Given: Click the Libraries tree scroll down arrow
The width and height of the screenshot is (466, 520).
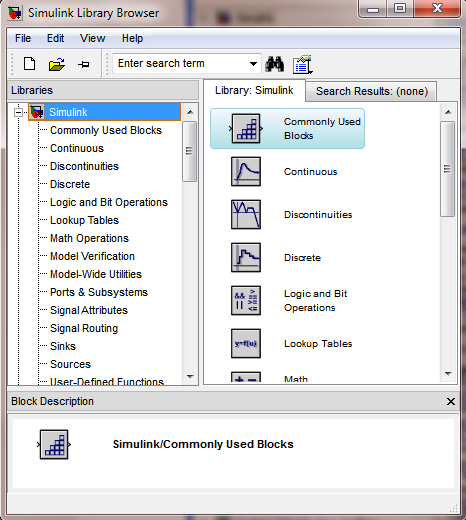Looking at the screenshot, I should (x=190, y=377).
